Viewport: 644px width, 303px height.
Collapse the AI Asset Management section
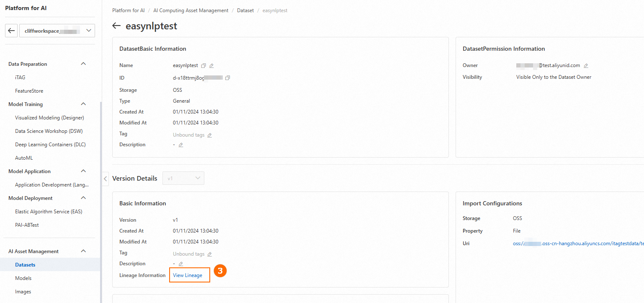point(83,251)
